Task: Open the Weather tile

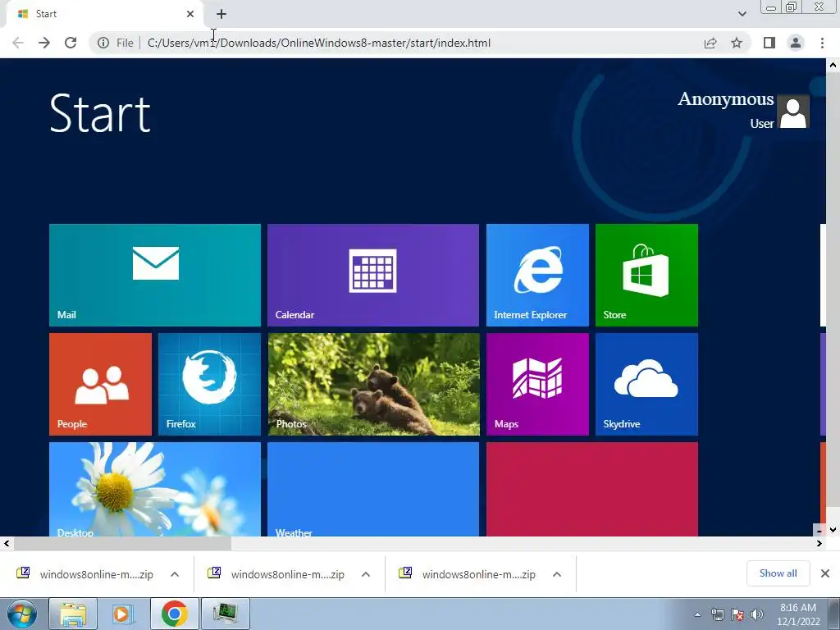Action: pyautogui.click(x=373, y=489)
